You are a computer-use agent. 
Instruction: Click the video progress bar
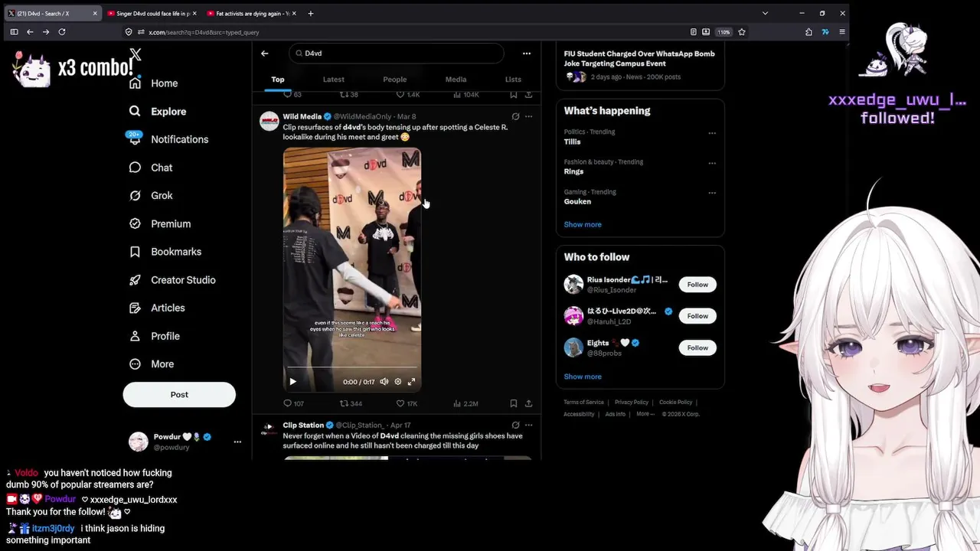pyautogui.click(x=352, y=369)
